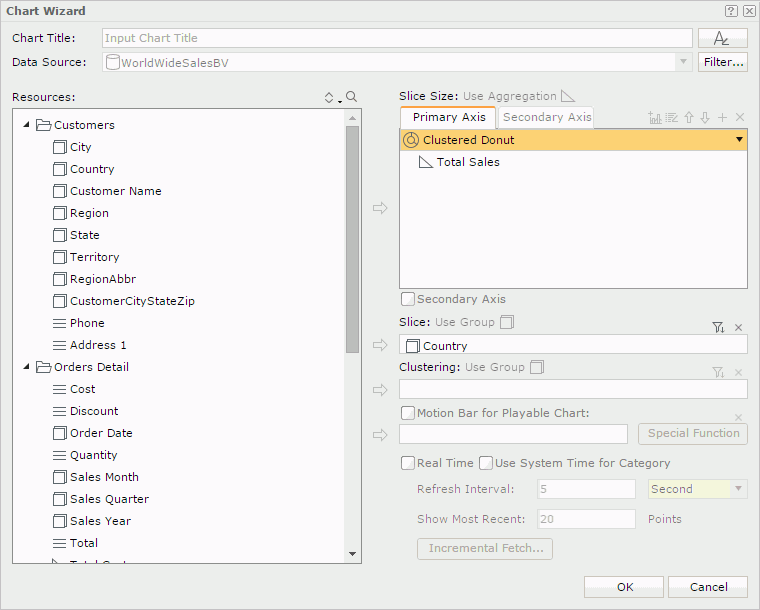The image size is (760, 610).
Task: Select the Total Sales aggregation item
Action: 467,162
